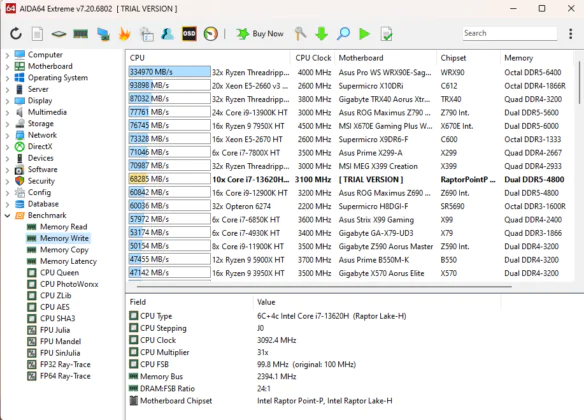Image resolution: width=584 pixels, height=420 pixels.
Task: Click the 334970 MB/s result bar
Action: click(x=169, y=72)
